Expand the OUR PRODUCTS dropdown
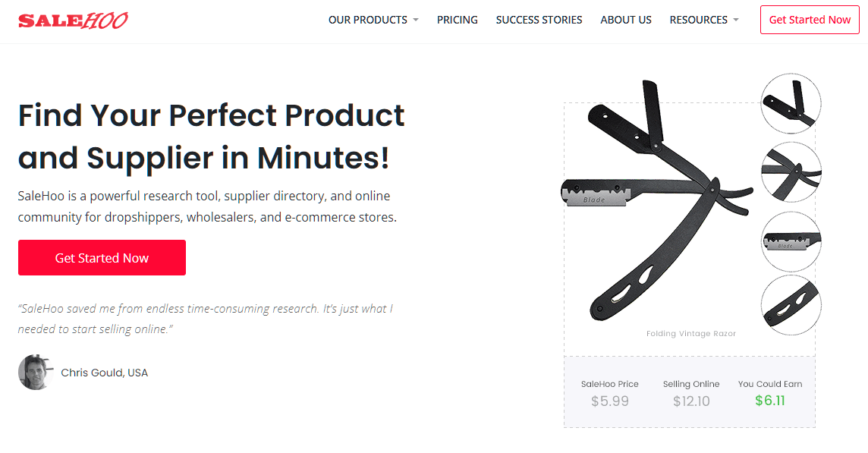The height and width of the screenshot is (453, 868). click(x=368, y=20)
